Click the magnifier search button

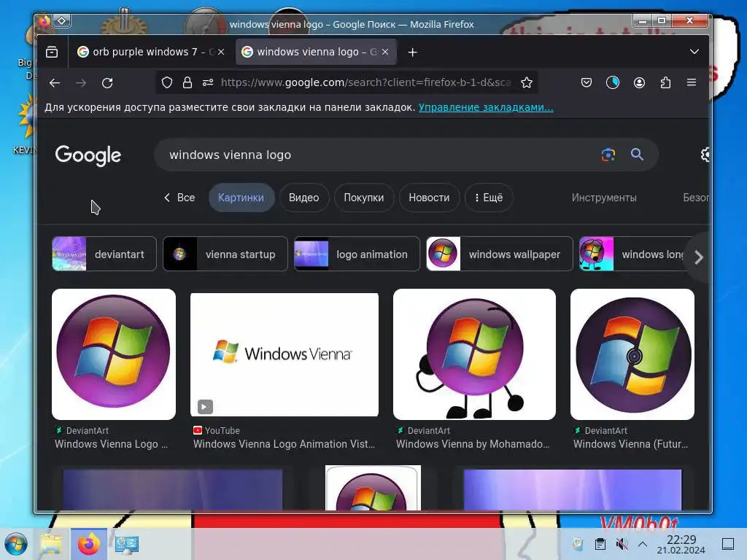(x=637, y=155)
